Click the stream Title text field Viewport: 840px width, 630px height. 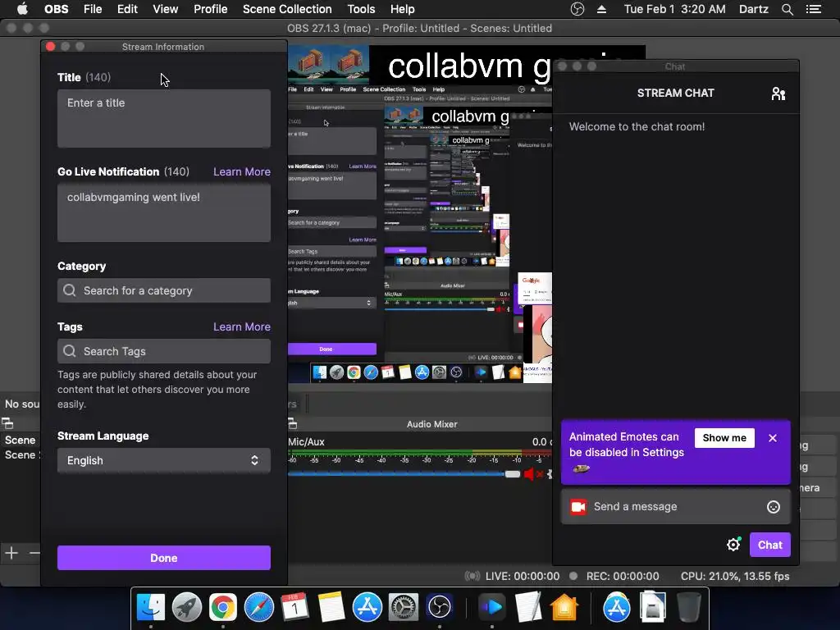click(164, 118)
